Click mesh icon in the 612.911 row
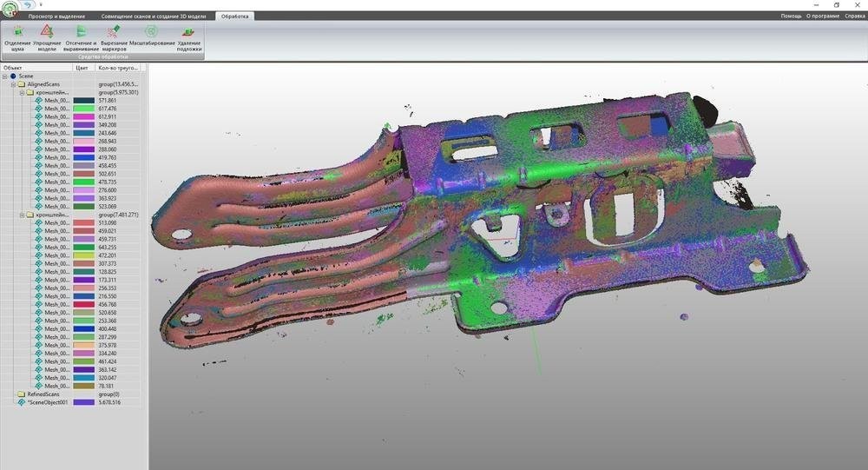This screenshot has height=470, width=868. point(39,117)
